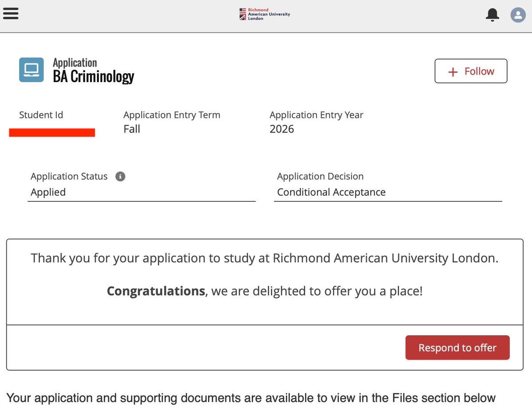This screenshot has height=412, width=532.
Task: Click the bold Congratulations text
Action: (156, 291)
